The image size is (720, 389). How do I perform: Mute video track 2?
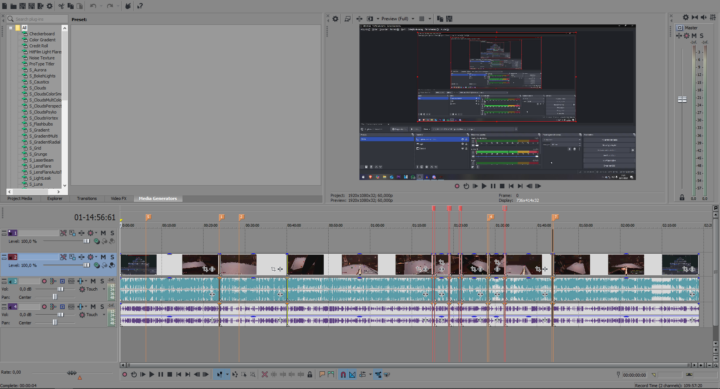[x=103, y=257]
